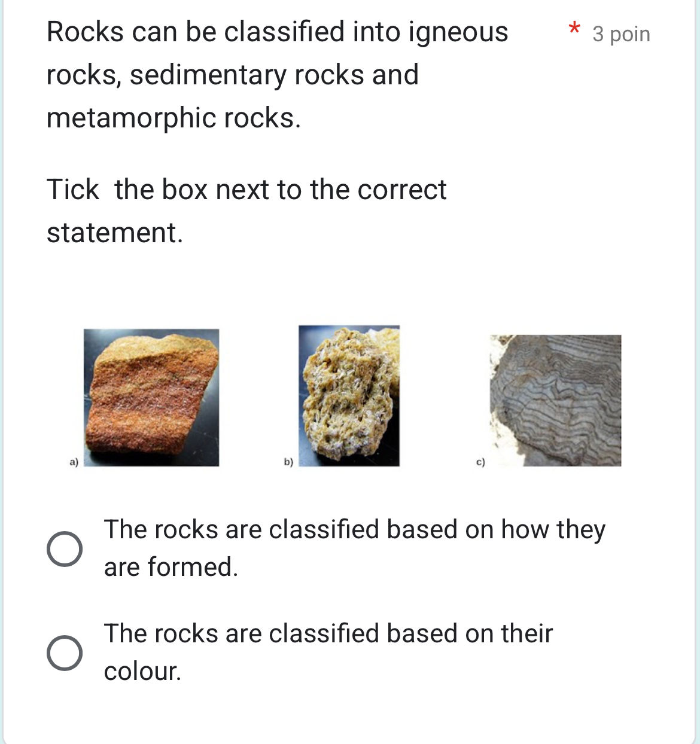Click the question title "Rocks can be classified into igneous"
The height and width of the screenshot is (744, 700).
pyautogui.click(x=278, y=32)
